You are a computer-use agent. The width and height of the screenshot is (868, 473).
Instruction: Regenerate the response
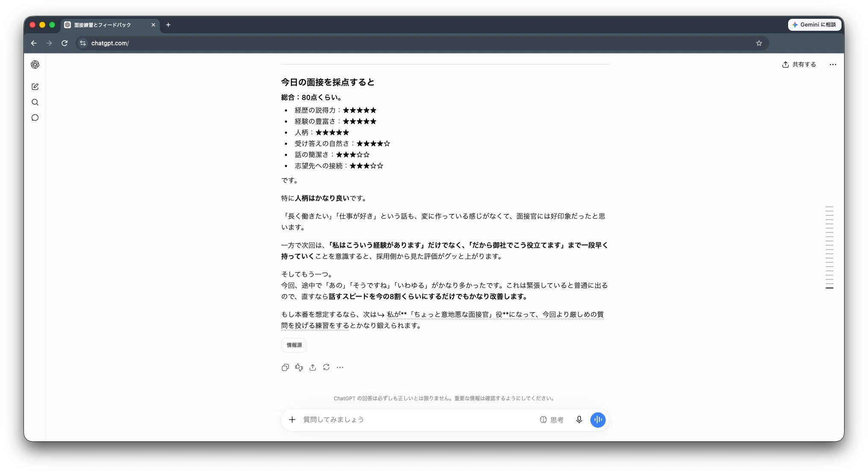pos(326,367)
